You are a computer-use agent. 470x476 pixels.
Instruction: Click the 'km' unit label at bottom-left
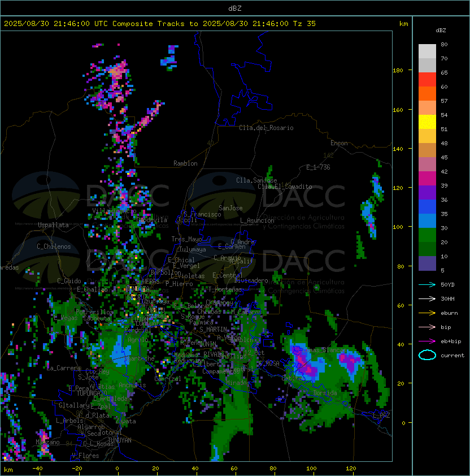pos(8,470)
